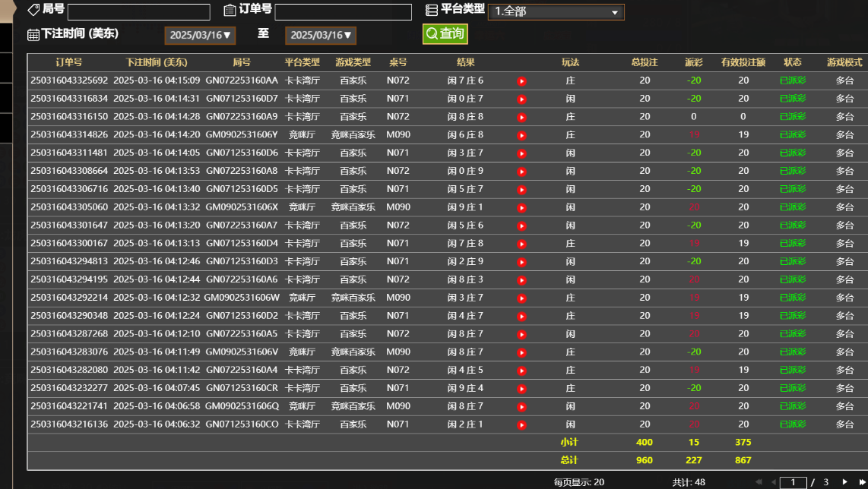This screenshot has width=868, height=489.
Task: Click the 查询 search button
Action: pos(445,33)
